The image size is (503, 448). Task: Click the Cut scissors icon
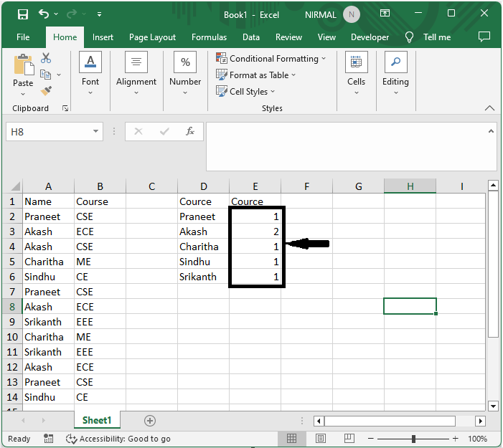point(46,58)
